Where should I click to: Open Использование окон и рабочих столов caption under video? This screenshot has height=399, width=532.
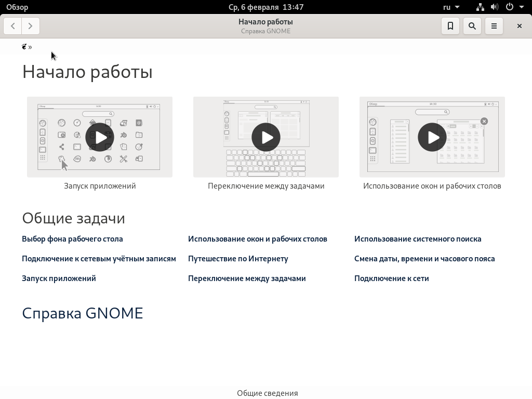pos(432,186)
